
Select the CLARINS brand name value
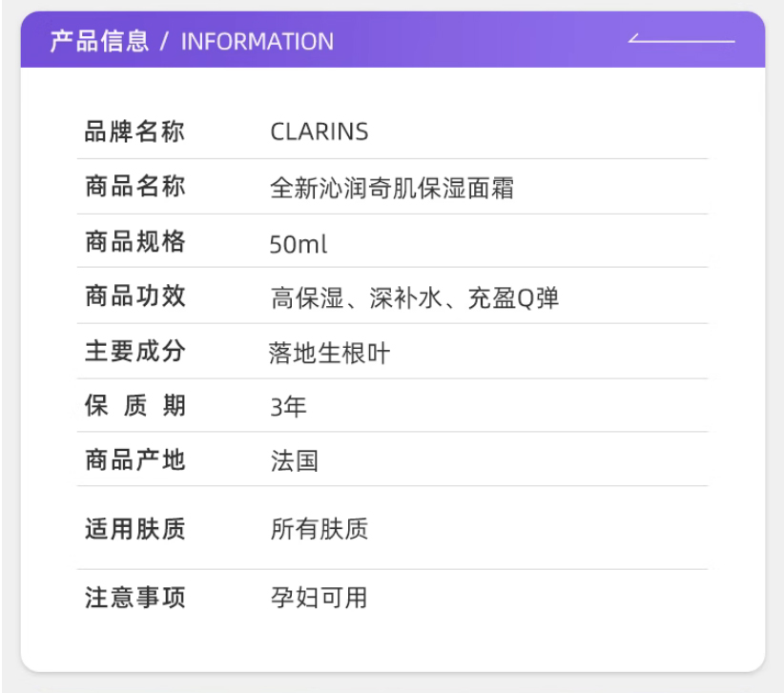coord(320,132)
